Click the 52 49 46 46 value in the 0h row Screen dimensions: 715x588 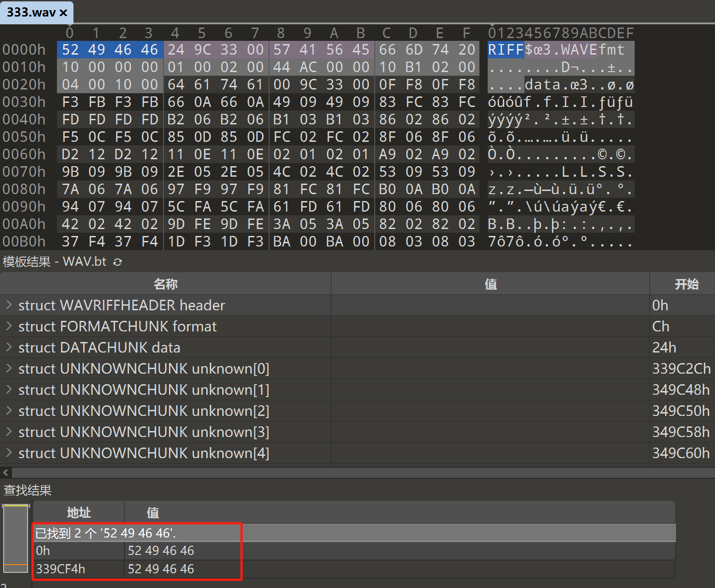(161, 550)
